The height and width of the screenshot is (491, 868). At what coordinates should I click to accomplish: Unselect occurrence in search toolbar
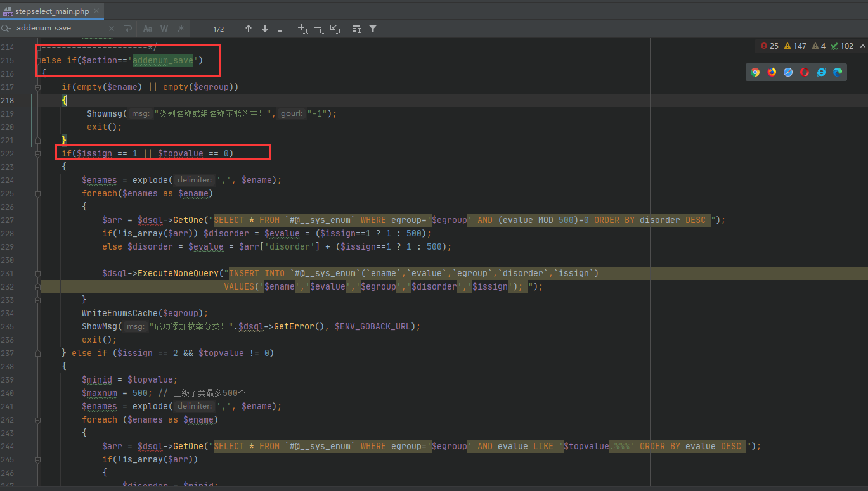(x=320, y=29)
